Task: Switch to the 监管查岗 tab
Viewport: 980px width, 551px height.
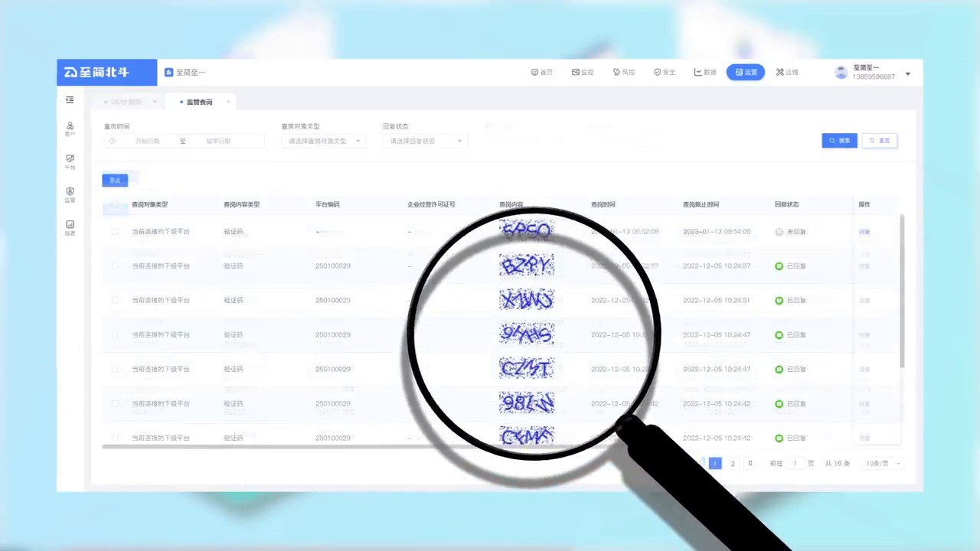Action: (199, 102)
